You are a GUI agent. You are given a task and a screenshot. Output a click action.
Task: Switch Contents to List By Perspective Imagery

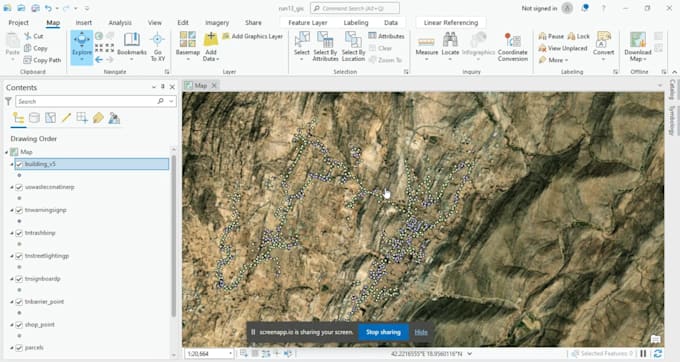pos(114,118)
